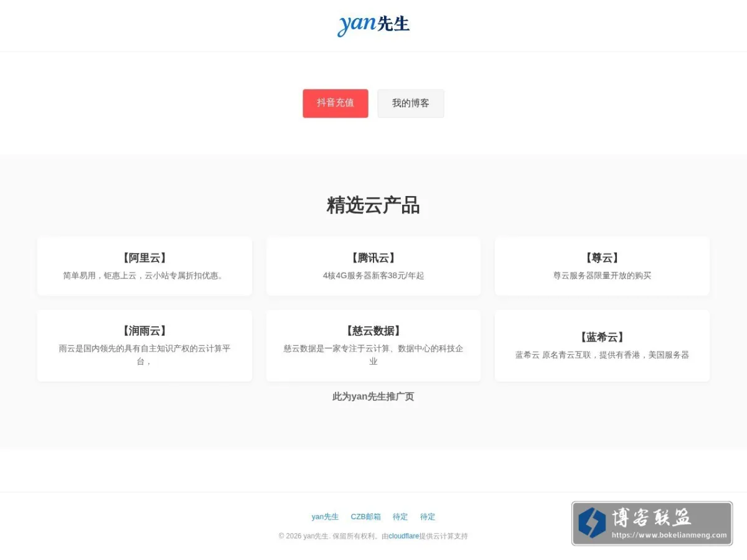
Task: Open the 抖音充值 red button
Action: coord(336,103)
